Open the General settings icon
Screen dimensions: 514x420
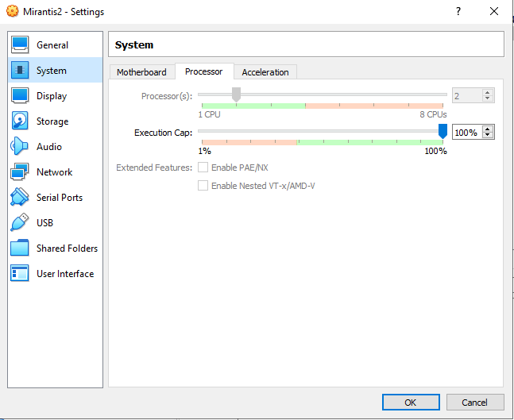coord(20,45)
